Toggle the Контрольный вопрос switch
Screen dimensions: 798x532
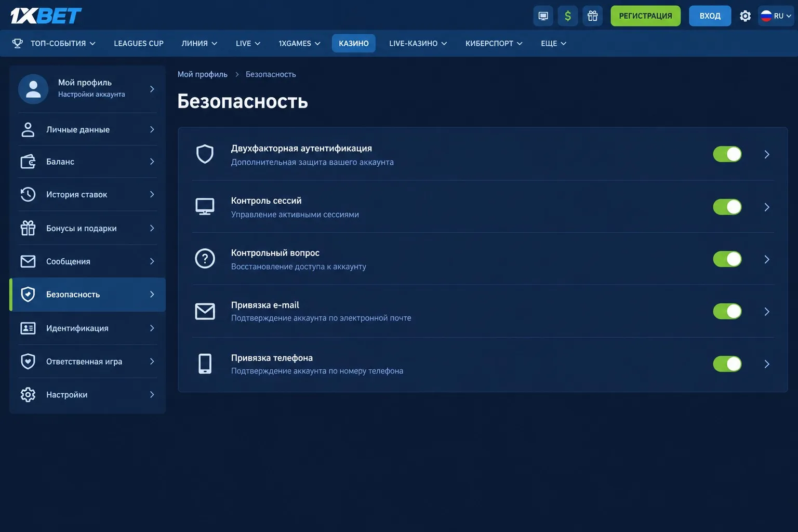coord(727,259)
